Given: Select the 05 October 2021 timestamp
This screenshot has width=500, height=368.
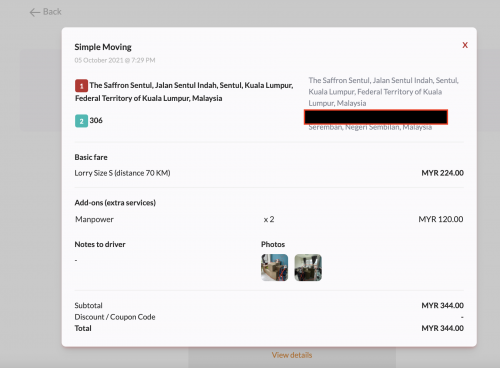Looking at the screenshot, I should click(115, 60).
